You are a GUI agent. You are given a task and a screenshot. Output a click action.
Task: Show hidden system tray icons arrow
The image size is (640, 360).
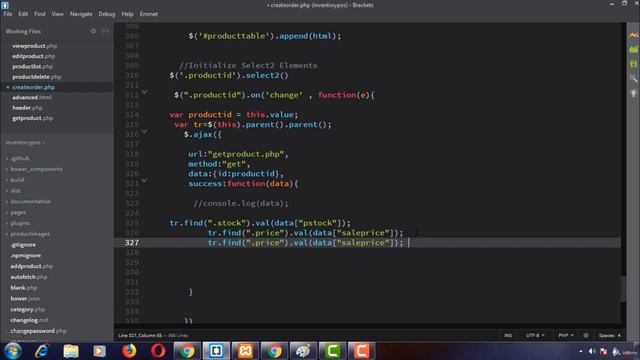pyautogui.click(x=580, y=351)
